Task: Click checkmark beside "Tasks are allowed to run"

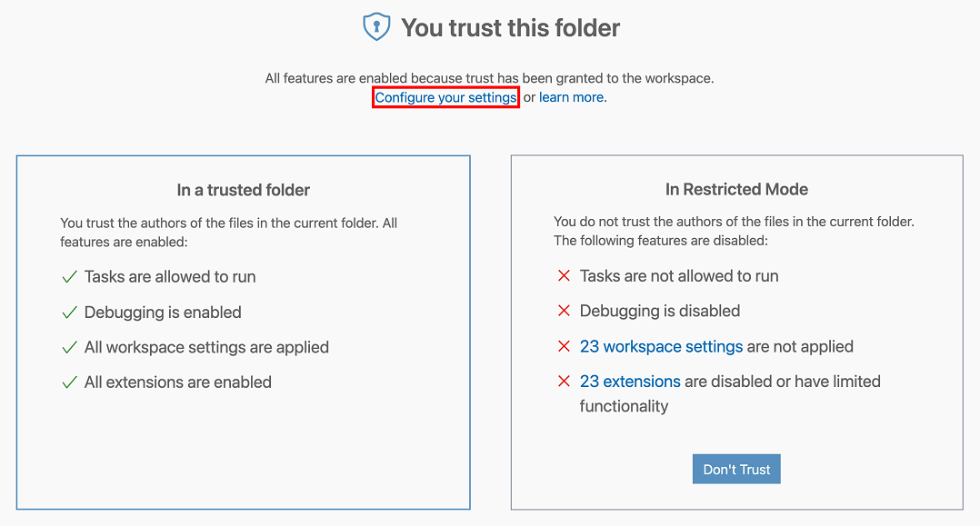Action: click(68, 275)
